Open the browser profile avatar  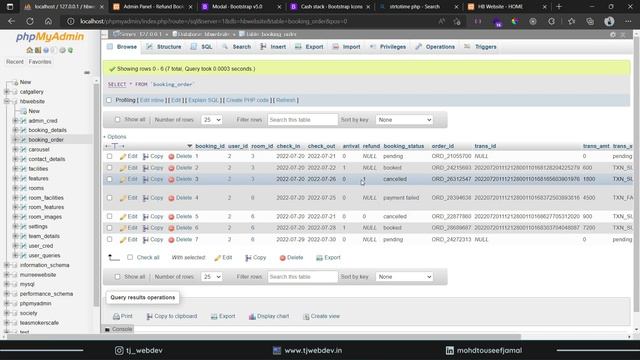609,21
